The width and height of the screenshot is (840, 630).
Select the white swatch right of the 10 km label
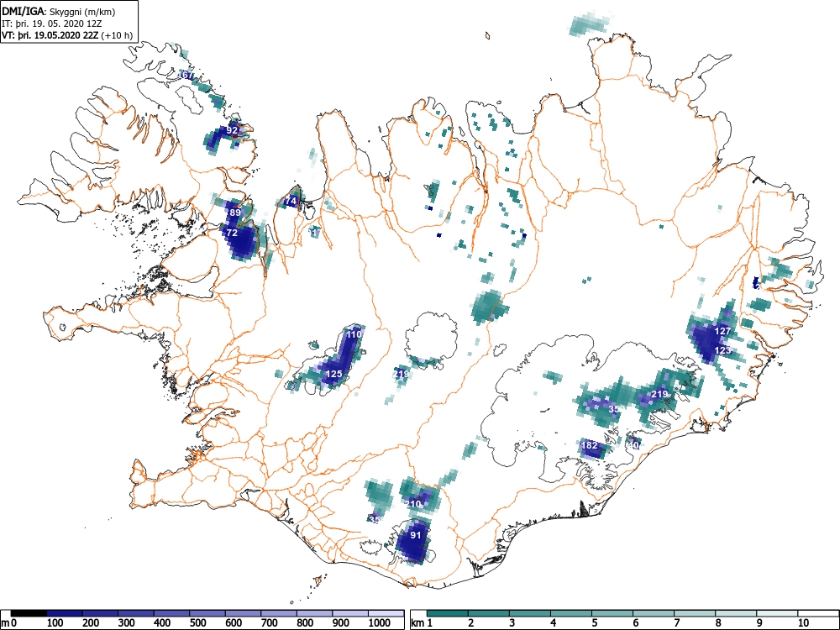(818, 613)
